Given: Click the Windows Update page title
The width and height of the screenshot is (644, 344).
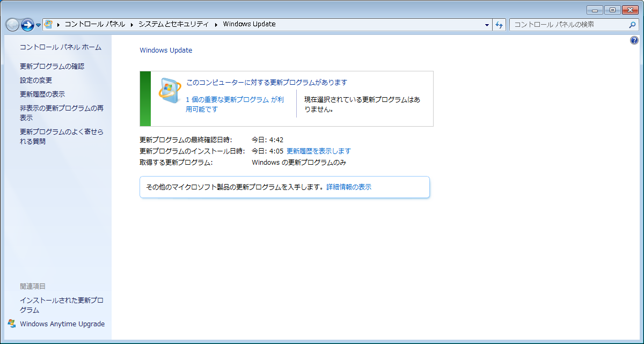Looking at the screenshot, I should click(166, 50).
